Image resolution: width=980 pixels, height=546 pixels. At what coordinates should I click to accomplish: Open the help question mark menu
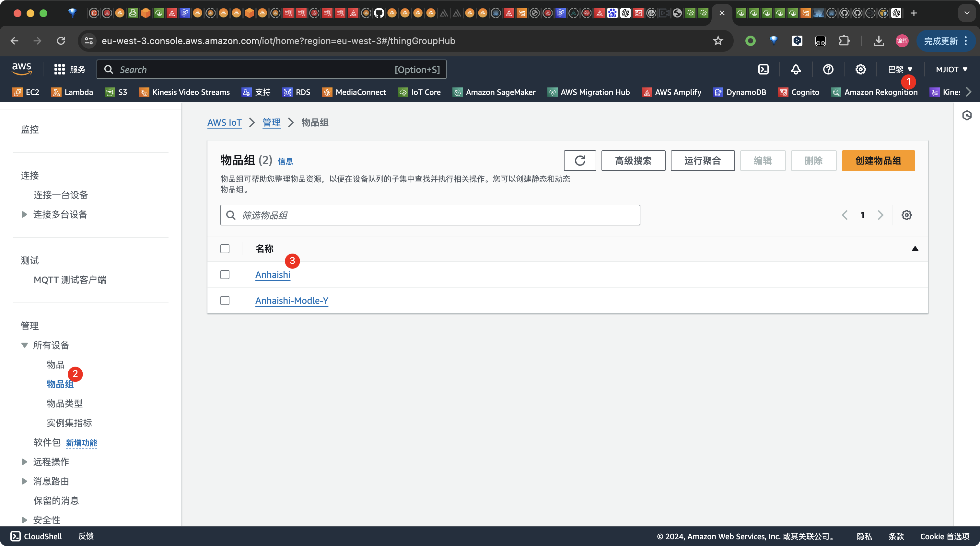point(828,69)
